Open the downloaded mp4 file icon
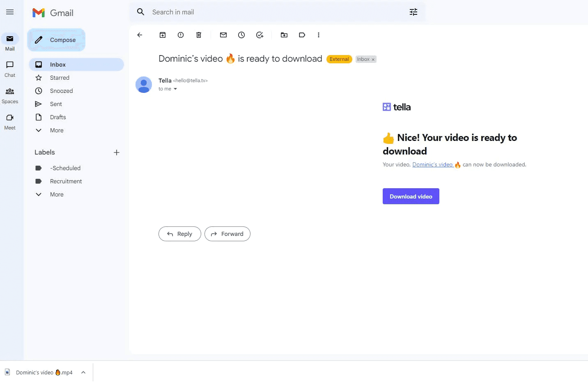 tap(7, 372)
